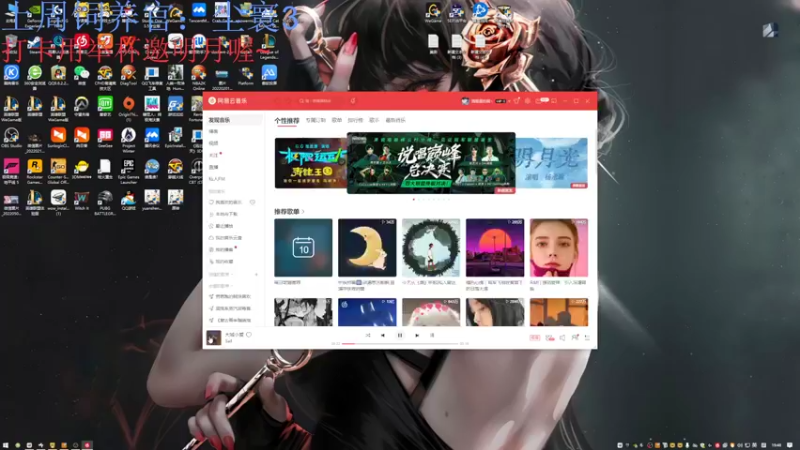
Task: Open 直播 in the NetEase sidebar
Action: tap(213, 167)
